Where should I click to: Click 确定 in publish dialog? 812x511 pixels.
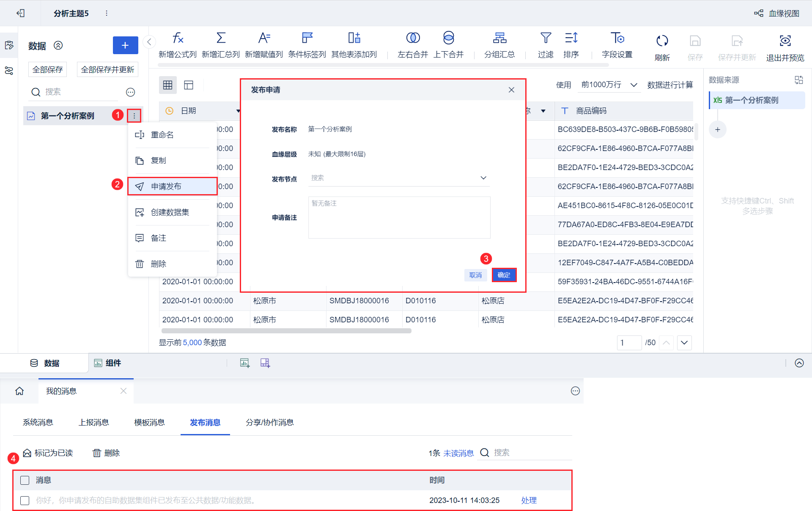click(x=504, y=275)
